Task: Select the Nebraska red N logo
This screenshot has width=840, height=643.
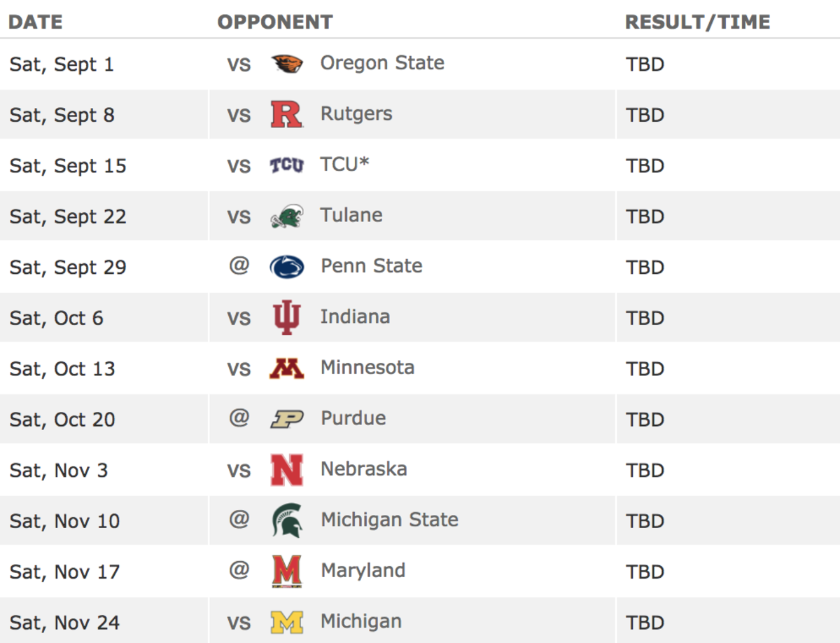Action: (287, 470)
